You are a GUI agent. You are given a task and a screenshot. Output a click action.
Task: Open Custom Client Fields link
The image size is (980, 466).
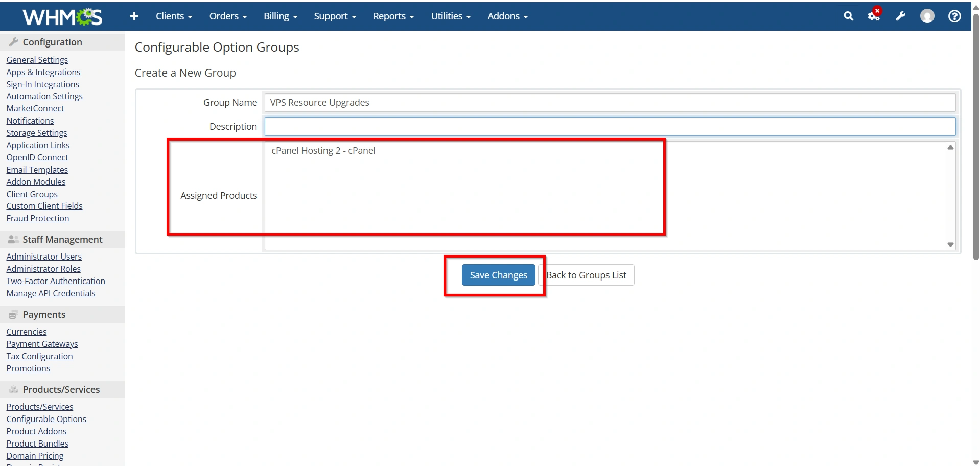(x=44, y=206)
